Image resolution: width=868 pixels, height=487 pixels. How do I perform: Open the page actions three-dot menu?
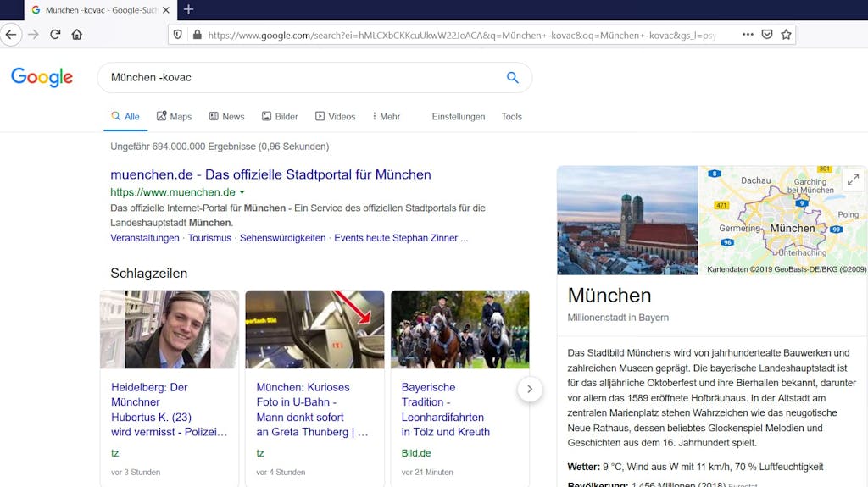click(x=748, y=35)
